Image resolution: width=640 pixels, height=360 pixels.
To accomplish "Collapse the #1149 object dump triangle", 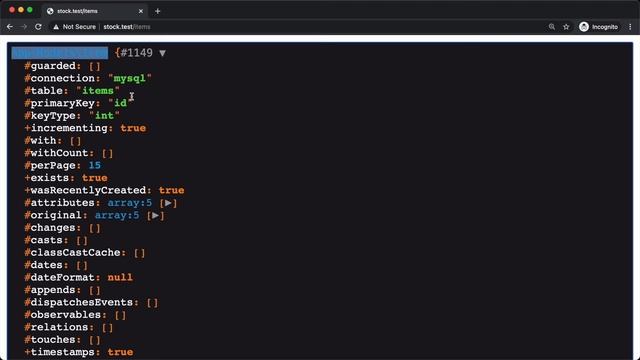I will pos(162,53).
